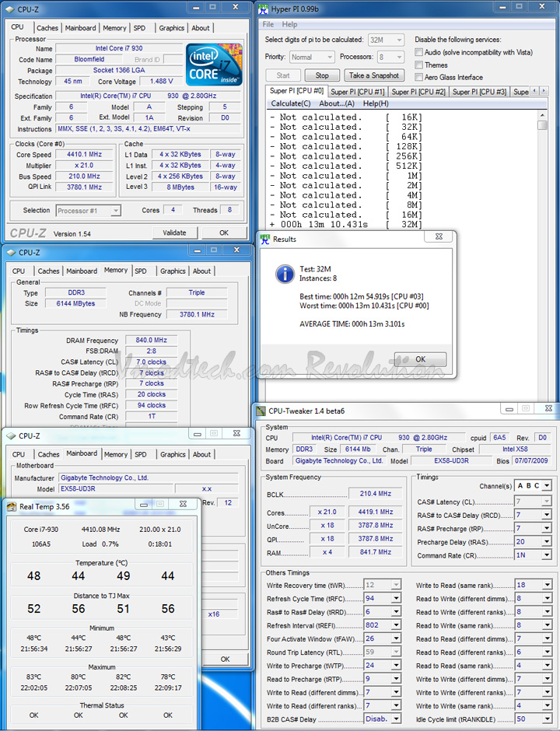Click the Real Temp title bar icon
This screenshot has width=560, height=731.
click(x=12, y=507)
